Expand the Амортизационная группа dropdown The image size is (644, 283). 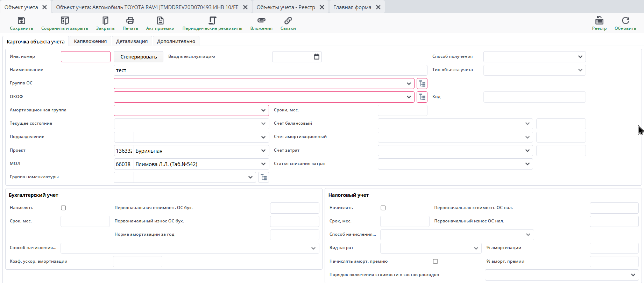pos(263,110)
